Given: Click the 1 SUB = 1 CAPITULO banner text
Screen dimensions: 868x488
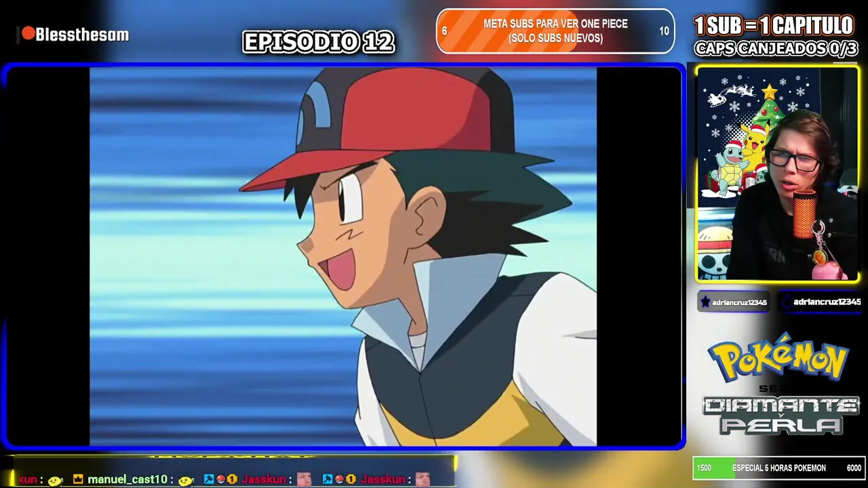Looking at the screenshot, I should 774,26.
